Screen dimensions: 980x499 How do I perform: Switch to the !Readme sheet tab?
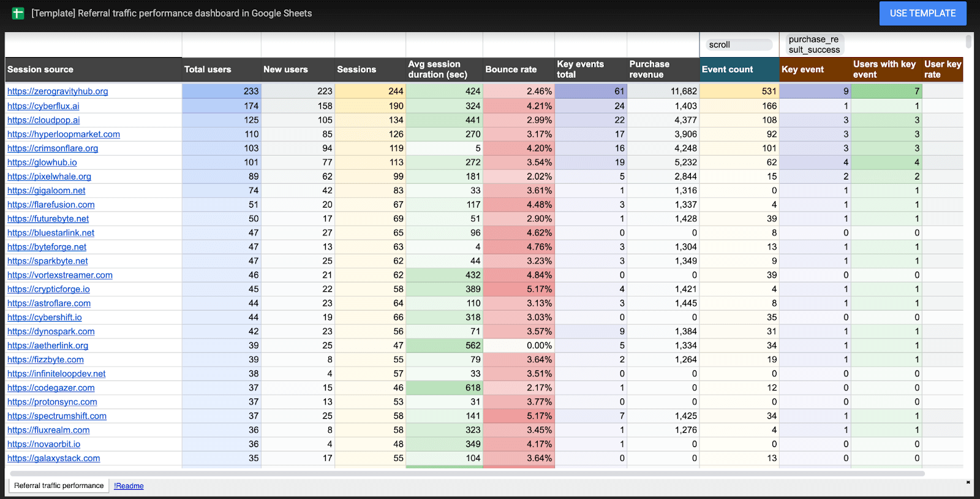[x=129, y=486]
